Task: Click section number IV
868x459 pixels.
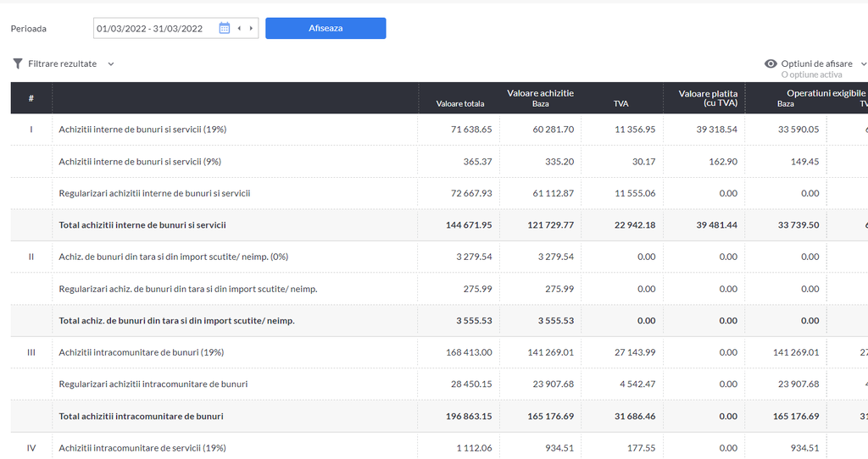Action: pyautogui.click(x=31, y=448)
